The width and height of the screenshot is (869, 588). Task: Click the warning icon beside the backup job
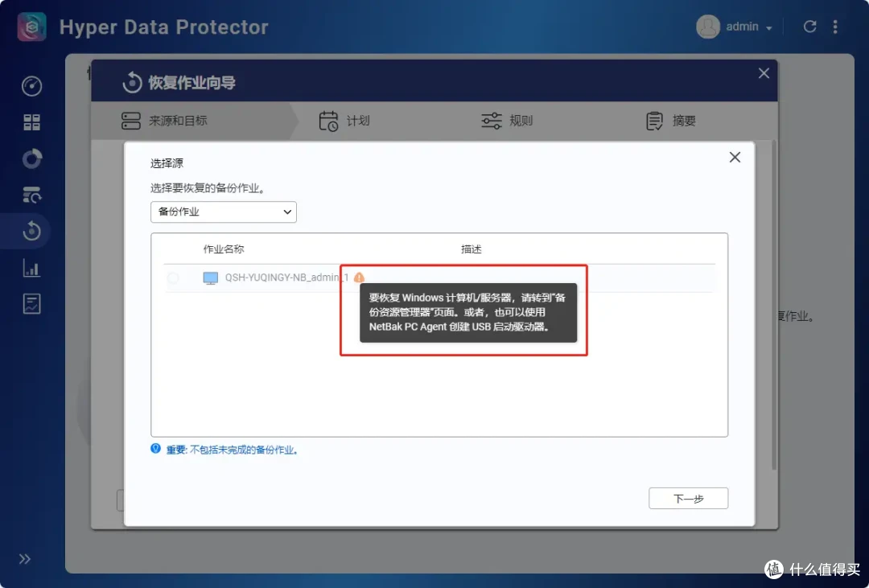[x=359, y=277]
